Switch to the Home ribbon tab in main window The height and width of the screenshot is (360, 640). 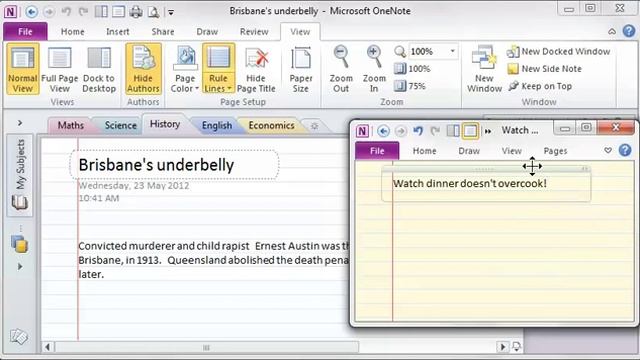[x=73, y=31]
